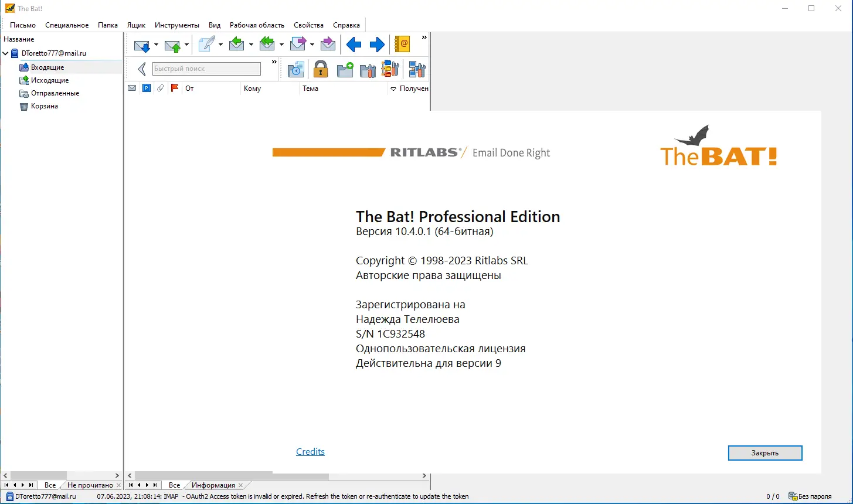Create new message with quill icon
The height and width of the screenshot is (504, 853).
click(x=206, y=45)
